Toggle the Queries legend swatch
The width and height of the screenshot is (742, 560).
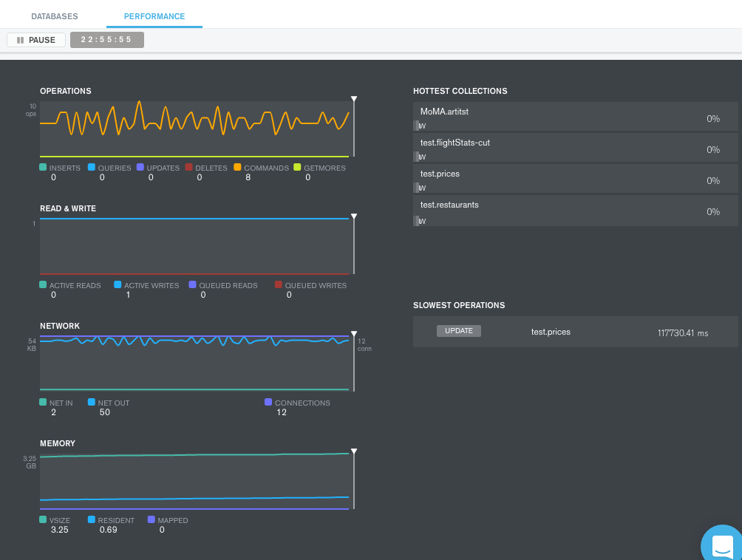coord(92,168)
